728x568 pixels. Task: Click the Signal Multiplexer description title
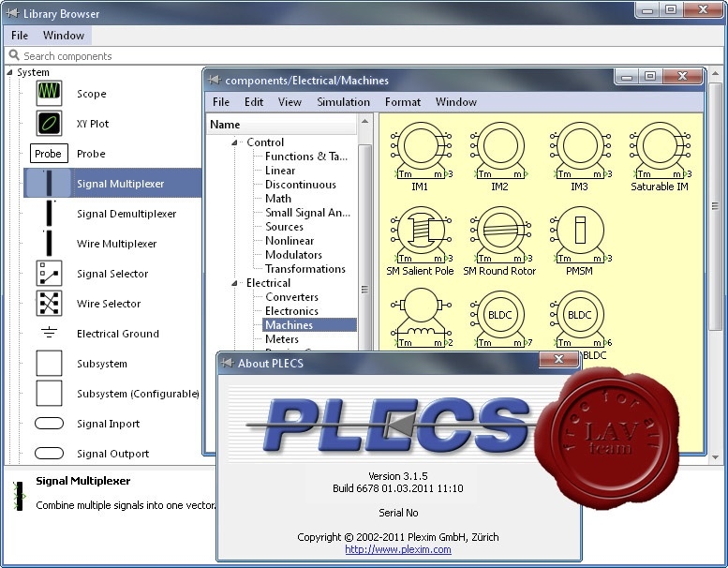point(83,481)
